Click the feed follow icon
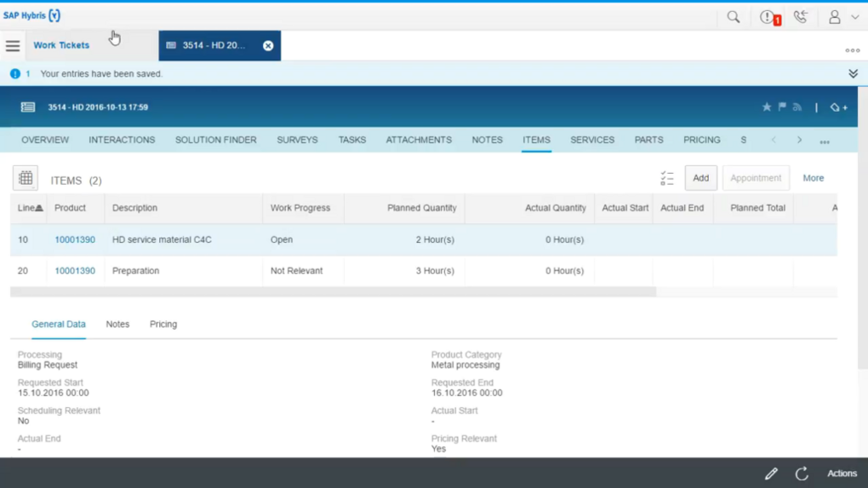This screenshot has width=868, height=488. pyautogui.click(x=797, y=107)
